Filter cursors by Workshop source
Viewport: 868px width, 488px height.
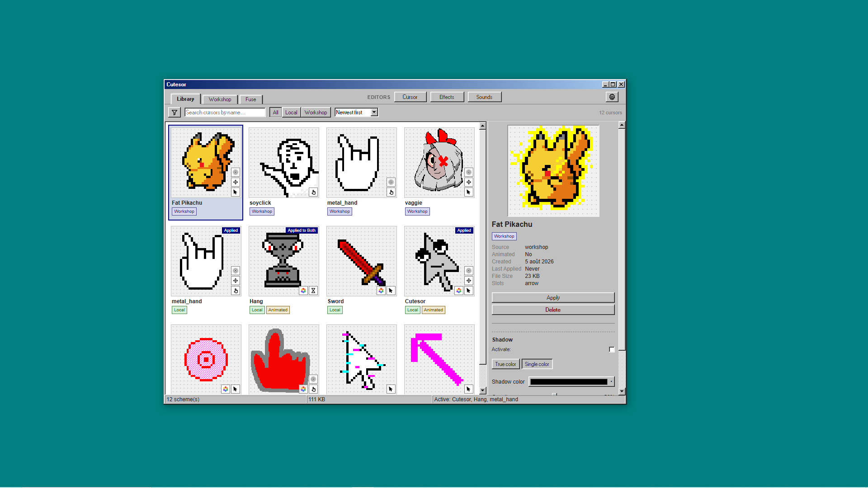316,113
